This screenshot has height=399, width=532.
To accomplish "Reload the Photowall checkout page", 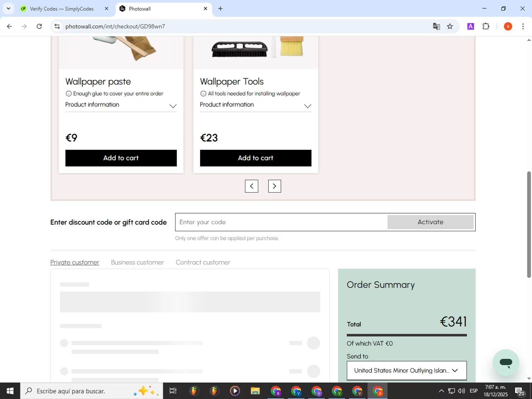I will [x=39, y=26].
